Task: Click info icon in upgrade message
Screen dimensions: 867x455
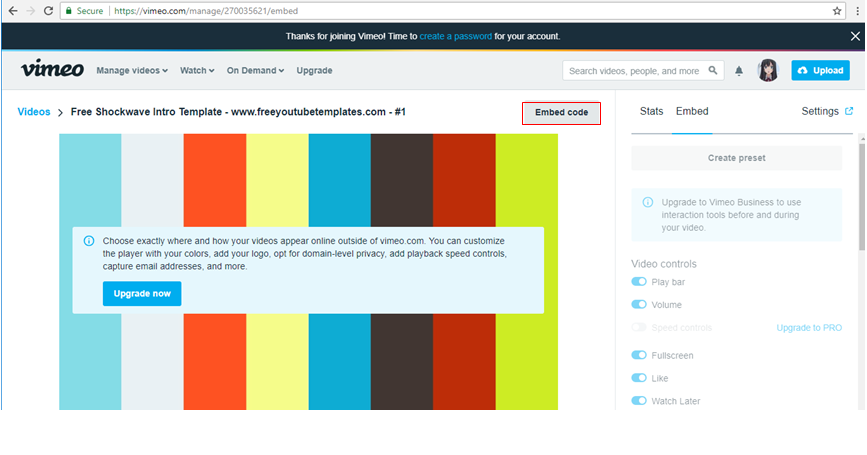Action: 88,241
